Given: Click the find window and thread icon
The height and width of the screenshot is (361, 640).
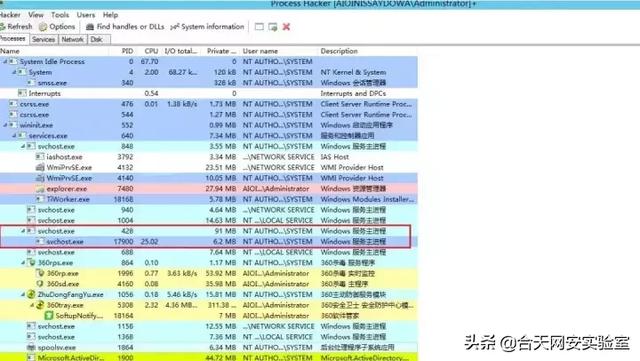Looking at the screenshot, I should pyautogui.click(x=273, y=27).
